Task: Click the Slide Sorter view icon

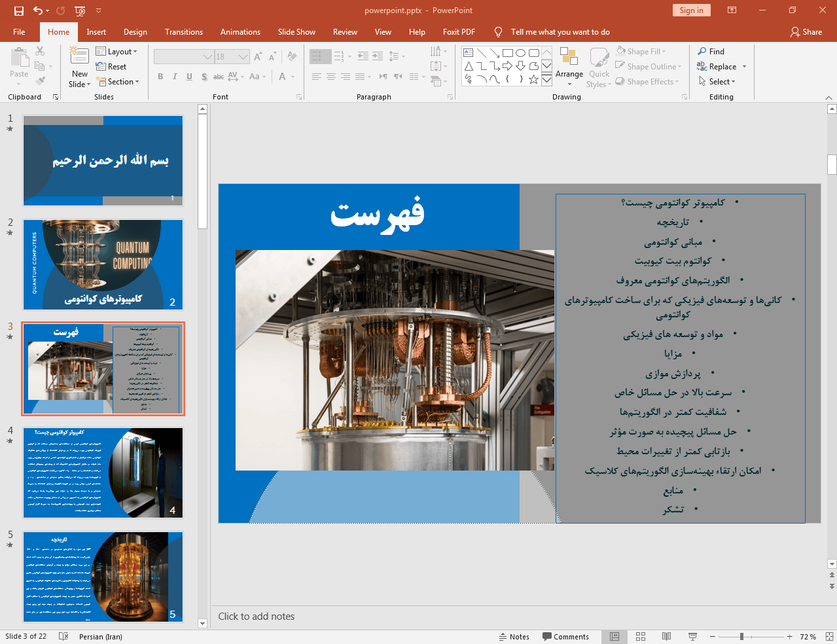Action: tap(641, 637)
